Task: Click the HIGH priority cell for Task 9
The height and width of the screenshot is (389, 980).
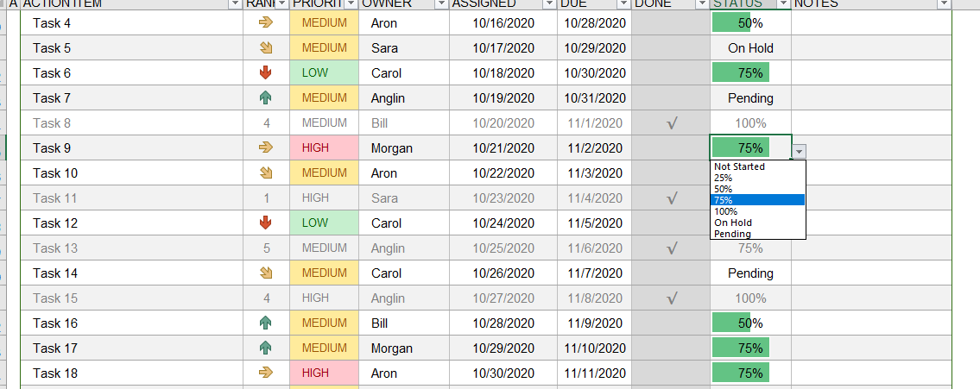Action: pos(325,148)
